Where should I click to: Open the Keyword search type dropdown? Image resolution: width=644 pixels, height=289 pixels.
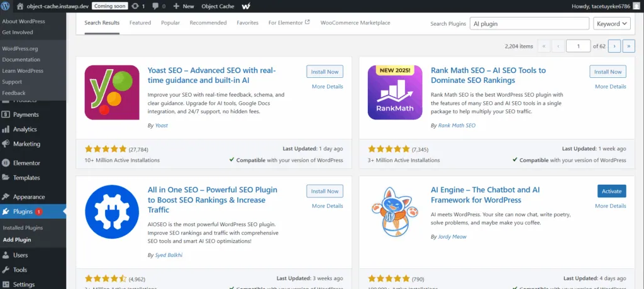(612, 23)
